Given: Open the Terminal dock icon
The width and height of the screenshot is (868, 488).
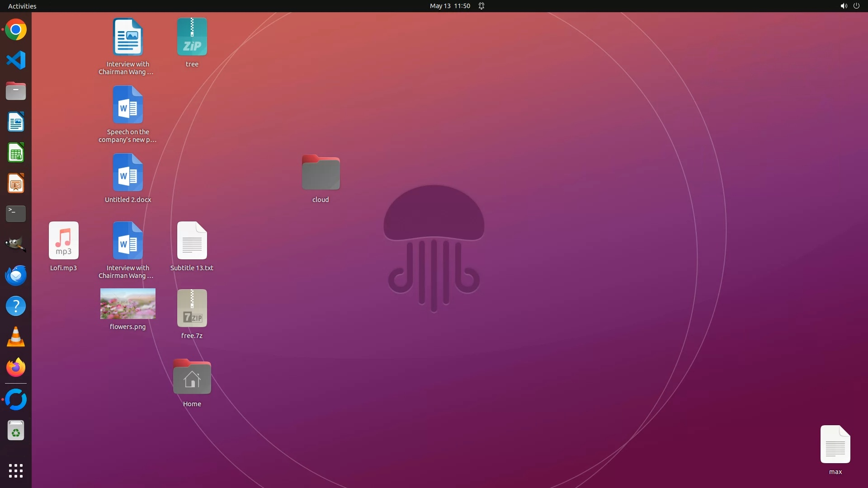Looking at the screenshot, I should 16,214.
